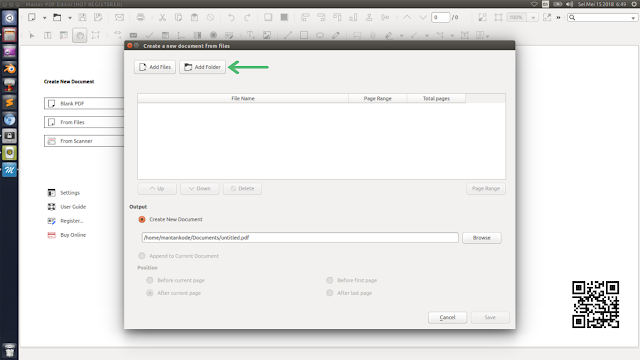This screenshot has width=640, height=360.
Task: Click the Page Range column header
Action: 378,98
